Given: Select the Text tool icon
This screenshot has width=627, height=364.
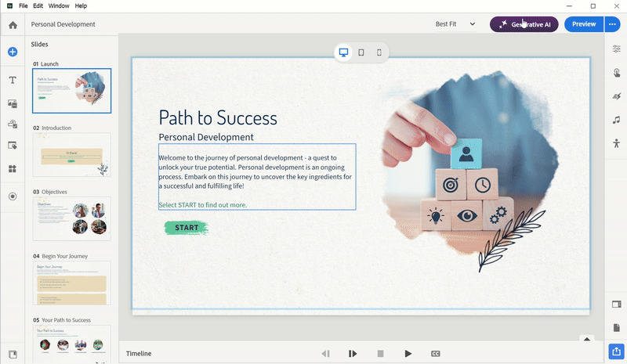Looking at the screenshot, I should pyautogui.click(x=13, y=80).
